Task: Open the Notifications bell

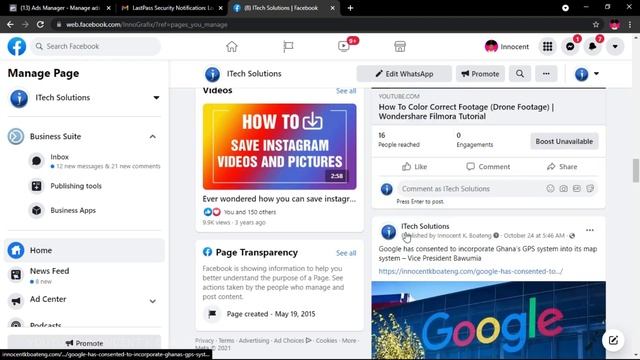Action: 593,47
